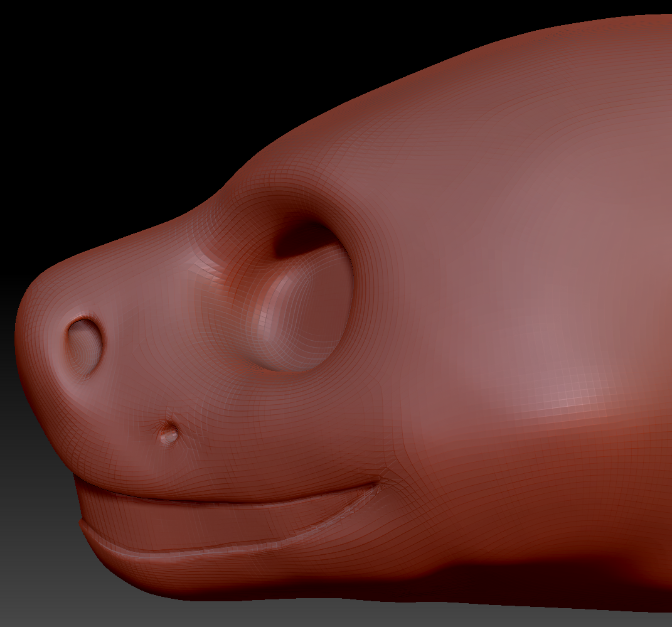The height and width of the screenshot is (627, 672).
Task: Click inside the nostril opening on the snout
Action: pos(85,346)
